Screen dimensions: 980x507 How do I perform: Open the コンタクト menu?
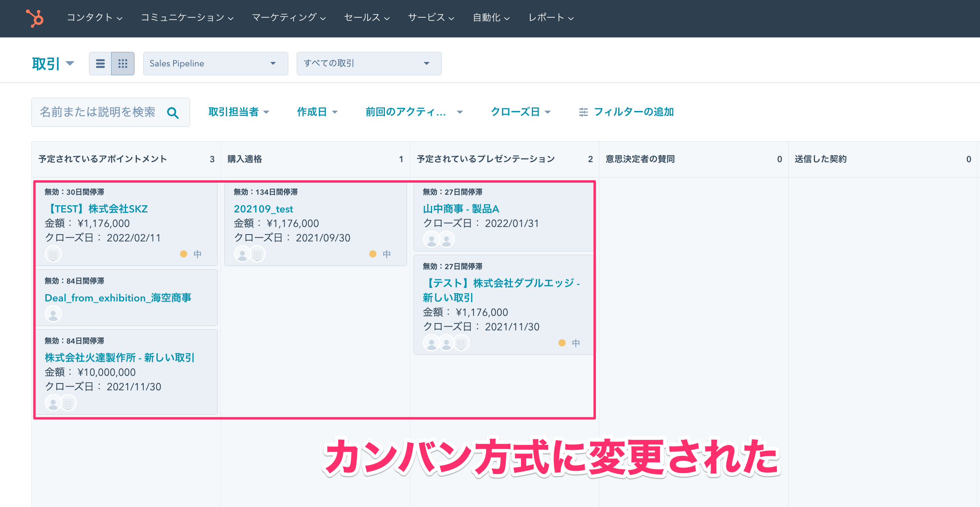click(94, 18)
